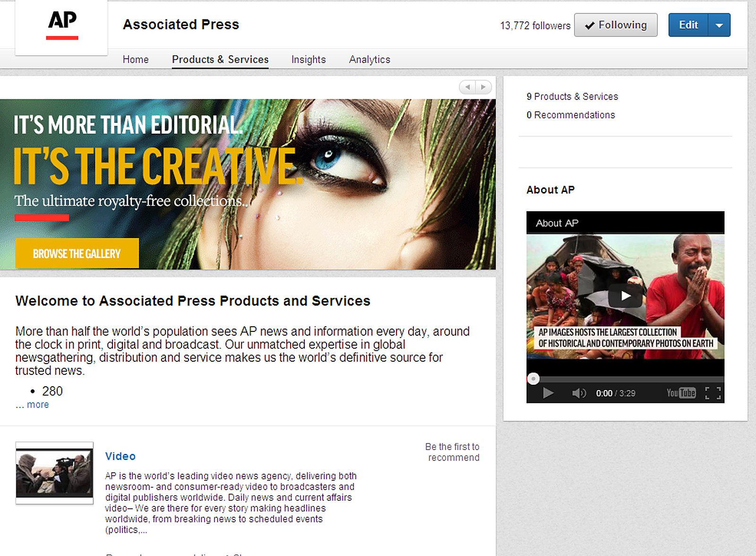Show previous banner with left arrow
The height and width of the screenshot is (556, 756).
[467, 87]
